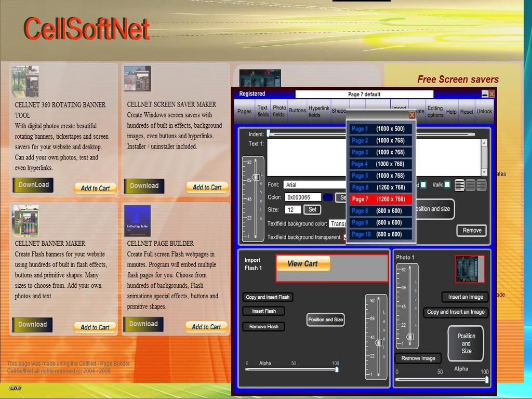This screenshot has height=399, width=532.
Task: Click the text color swatch
Action: pyautogui.click(x=328, y=197)
